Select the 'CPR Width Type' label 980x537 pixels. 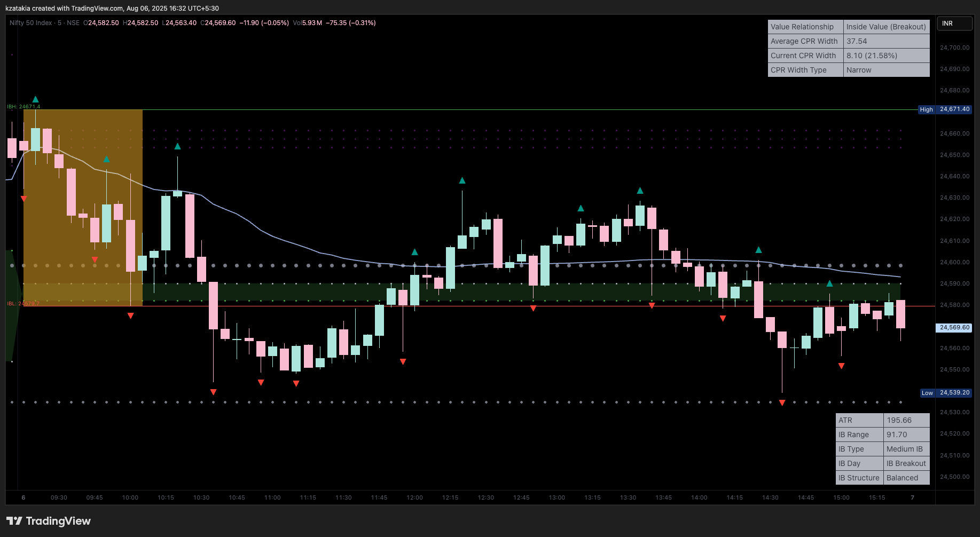(805, 70)
